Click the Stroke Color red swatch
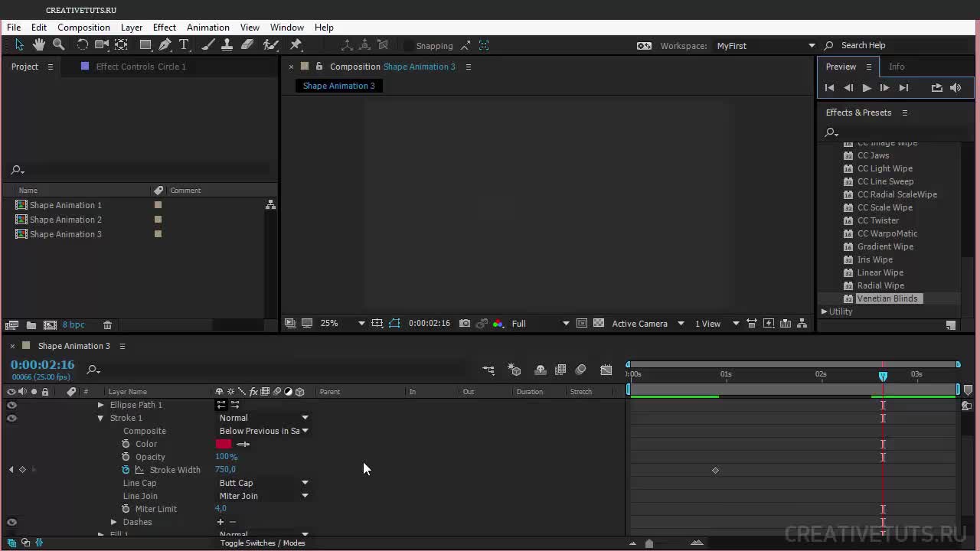Image resolution: width=980 pixels, height=551 pixels. point(224,444)
